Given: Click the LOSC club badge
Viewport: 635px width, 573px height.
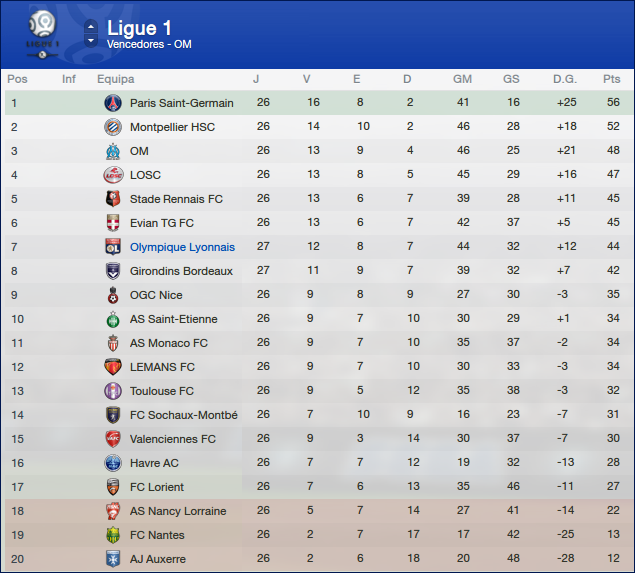Looking at the screenshot, I should pos(112,175).
